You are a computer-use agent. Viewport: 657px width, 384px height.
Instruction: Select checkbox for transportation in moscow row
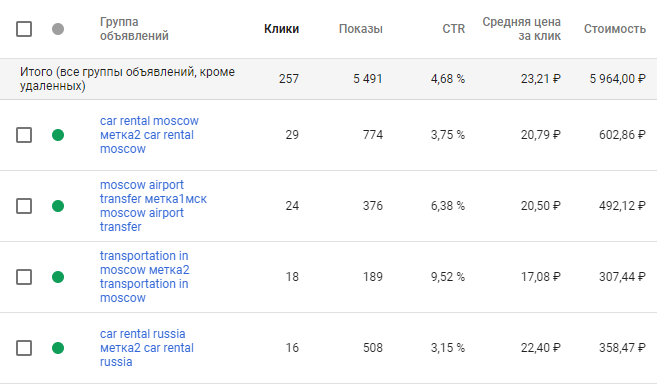click(x=24, y=277)
